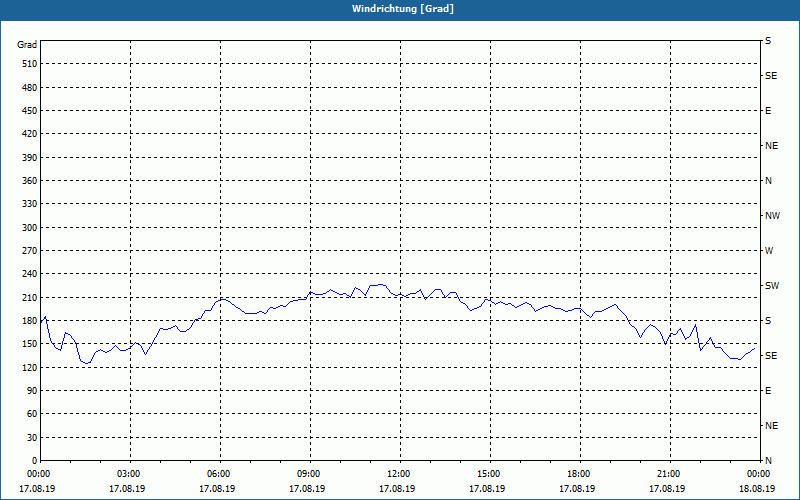This screenshot has width=800, height=500.
Task: Click the 18.08.19 date label
Action: (x=757, y=488)
